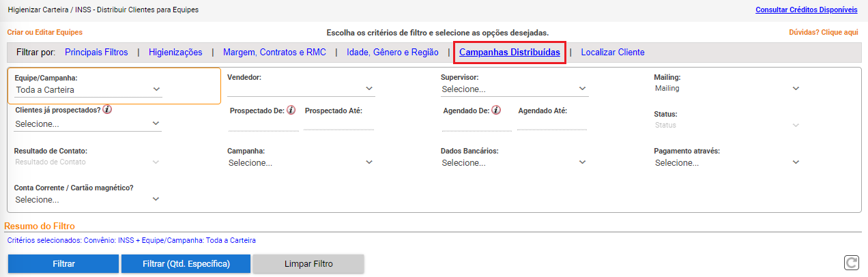The height and width of the screenshot is (277, 868).
Task: Click Filtrar (Qtd. Específica) button
Action: (x=186, y=263)
